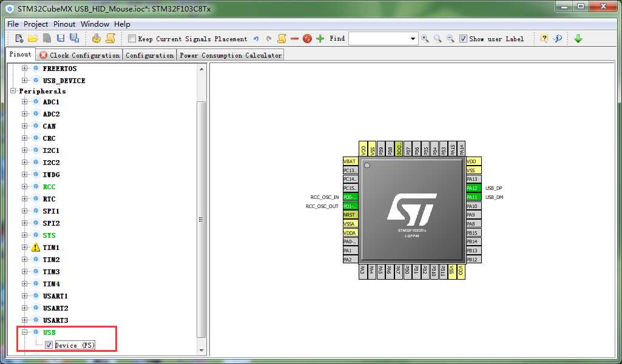
Task: Click the blue info search icon
Action: [x=558, y=38]
